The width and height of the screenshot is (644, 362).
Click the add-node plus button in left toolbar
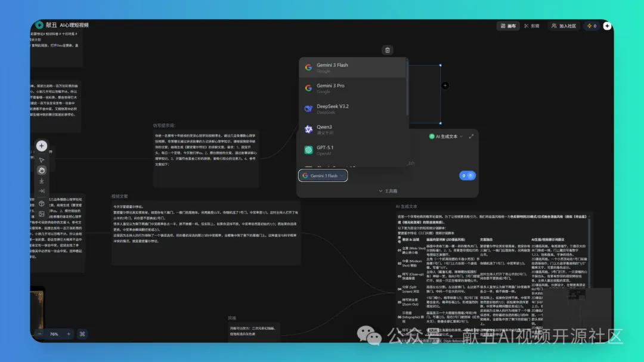pos(42,146)
